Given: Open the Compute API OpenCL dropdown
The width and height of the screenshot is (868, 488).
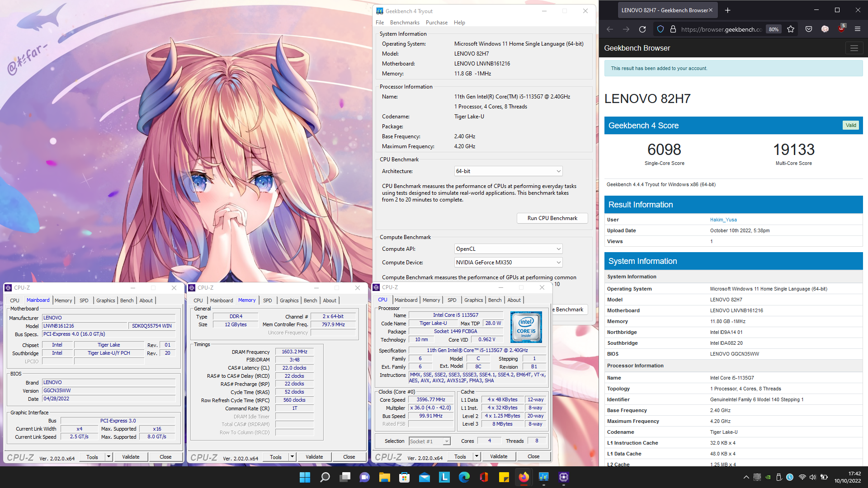Looking at the screenshot, I should click(508, 249).
